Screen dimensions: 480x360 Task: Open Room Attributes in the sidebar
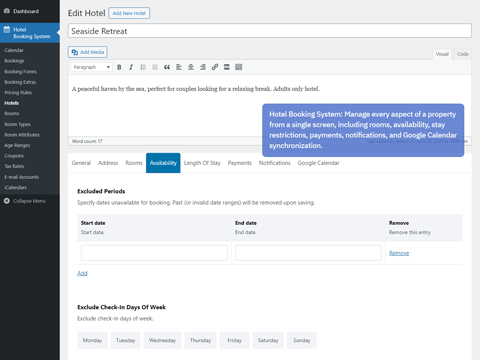(22, 135)
